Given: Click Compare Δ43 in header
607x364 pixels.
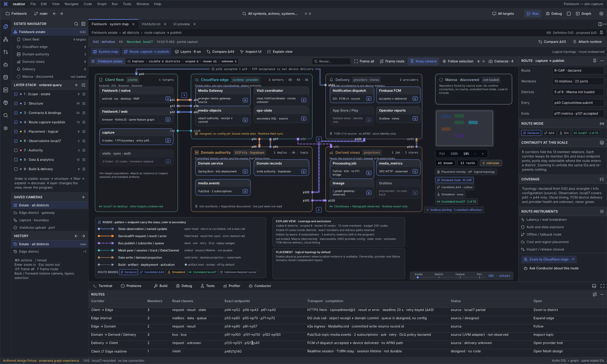Looking at the screenshot, I should coord(552,42).
